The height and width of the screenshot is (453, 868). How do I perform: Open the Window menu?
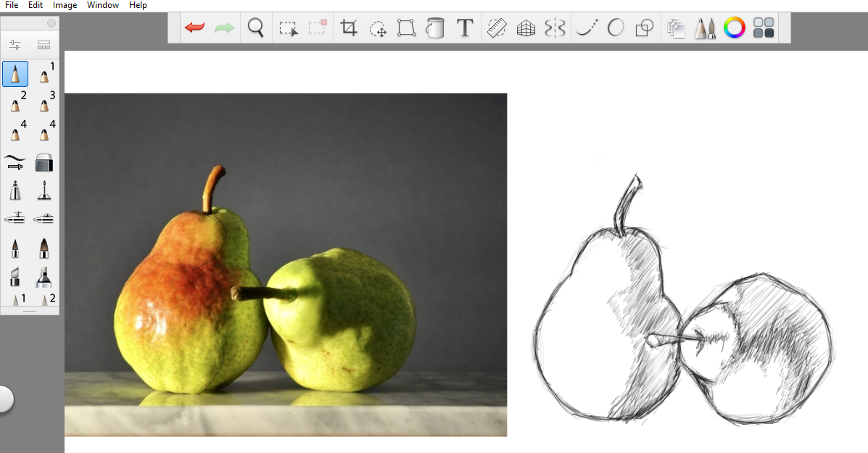[x=103, y=5]
